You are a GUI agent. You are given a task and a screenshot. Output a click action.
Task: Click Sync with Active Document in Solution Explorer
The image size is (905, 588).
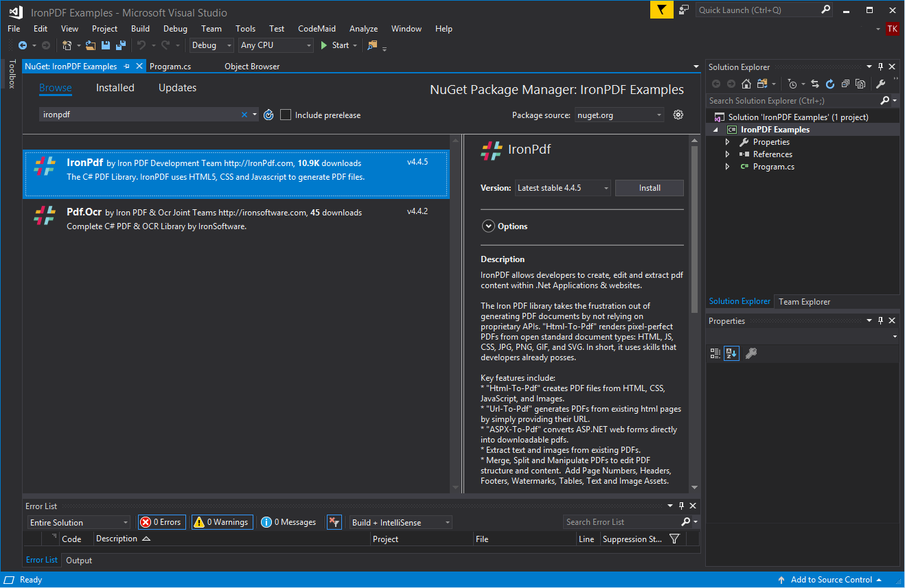pyautogui.click(x=815, y=83)
